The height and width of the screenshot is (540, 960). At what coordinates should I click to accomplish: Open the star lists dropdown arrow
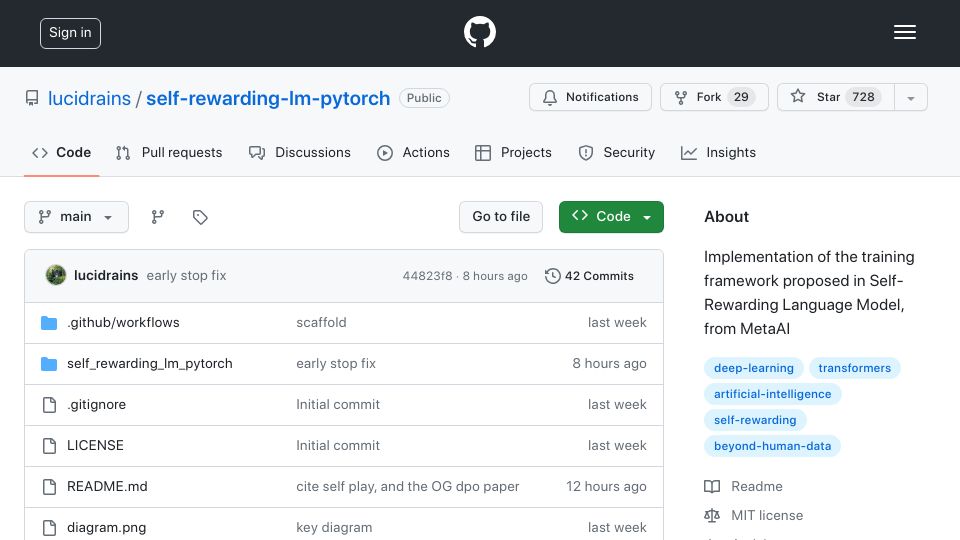(x=910, y=98)
